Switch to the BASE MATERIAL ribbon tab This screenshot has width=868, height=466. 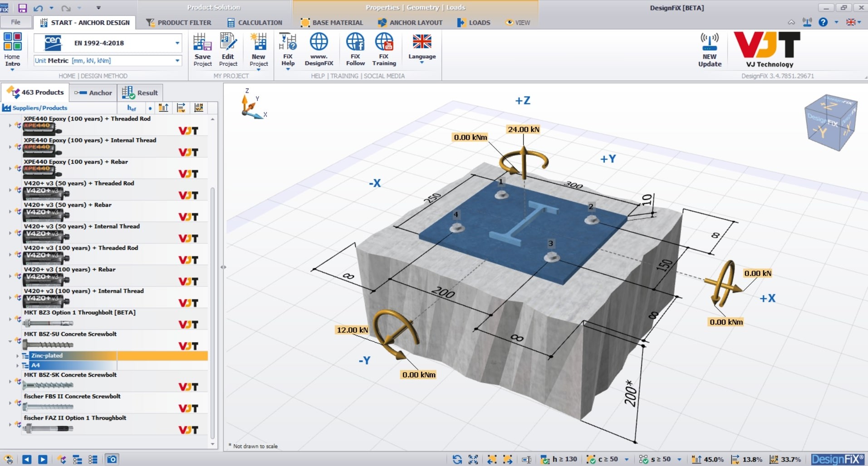tap(332, 22)
